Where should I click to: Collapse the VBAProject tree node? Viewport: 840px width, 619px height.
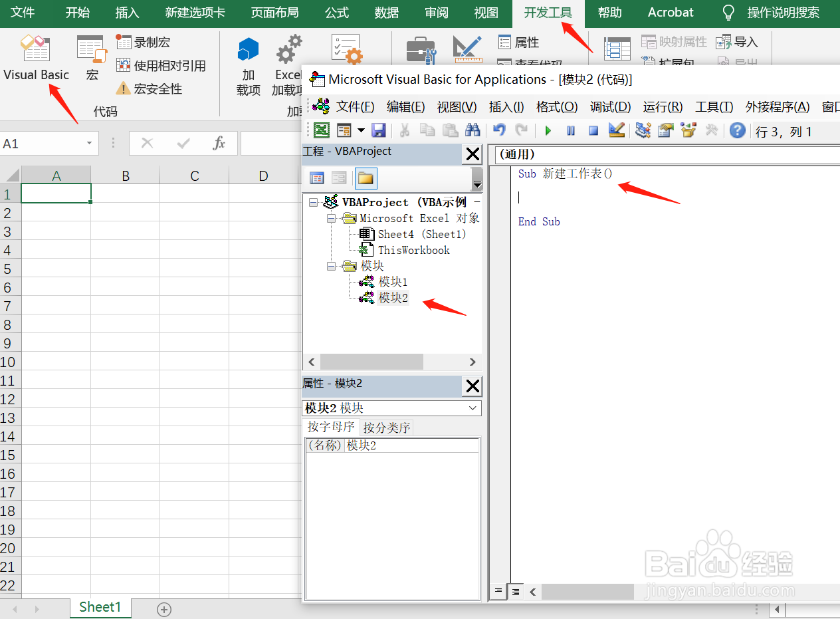314,202
